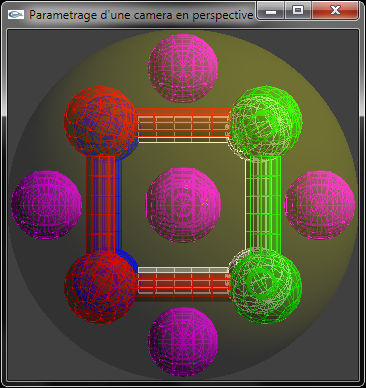
Task: Click the center magenta sphere
Action: click(183, 205)
